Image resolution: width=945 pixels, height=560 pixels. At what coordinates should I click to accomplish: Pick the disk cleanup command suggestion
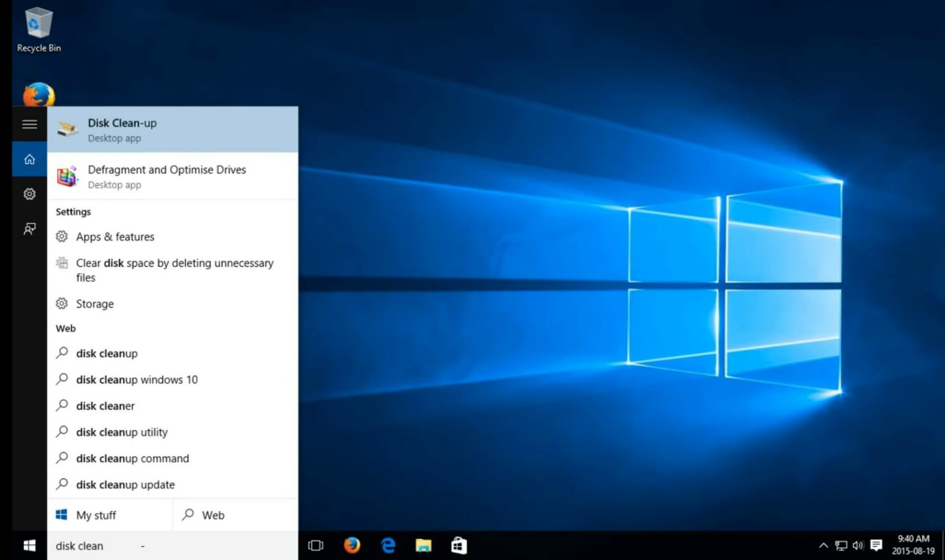coord(133,459)
